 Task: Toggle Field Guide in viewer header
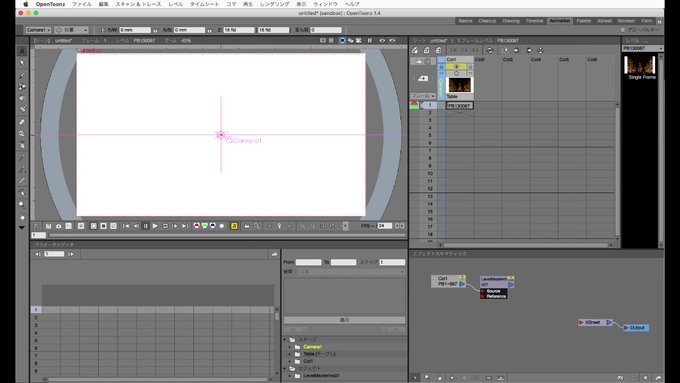tap(331, 40)
